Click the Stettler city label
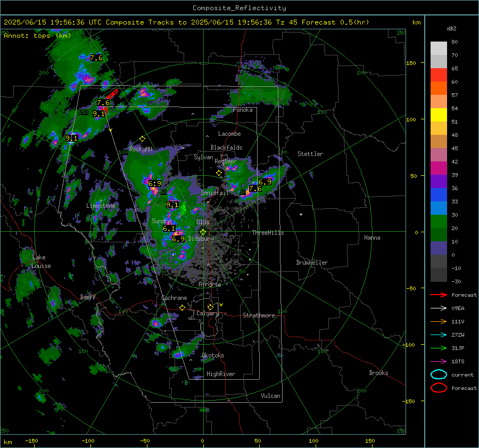This screenshot has width=479, height=448. point(310,154)
